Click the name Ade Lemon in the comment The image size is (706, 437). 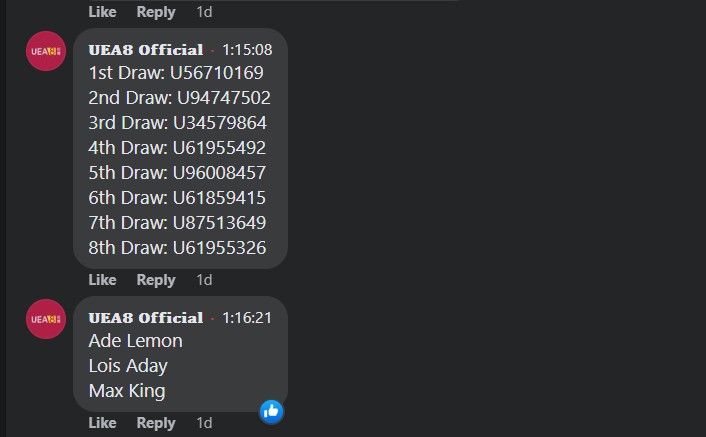pyautogui.click(x=135, y=341)
